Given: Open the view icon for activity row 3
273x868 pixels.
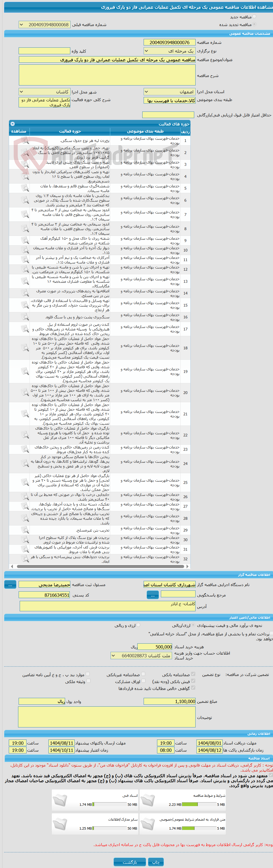Looking at the screenshot, I should pos(25,164).
